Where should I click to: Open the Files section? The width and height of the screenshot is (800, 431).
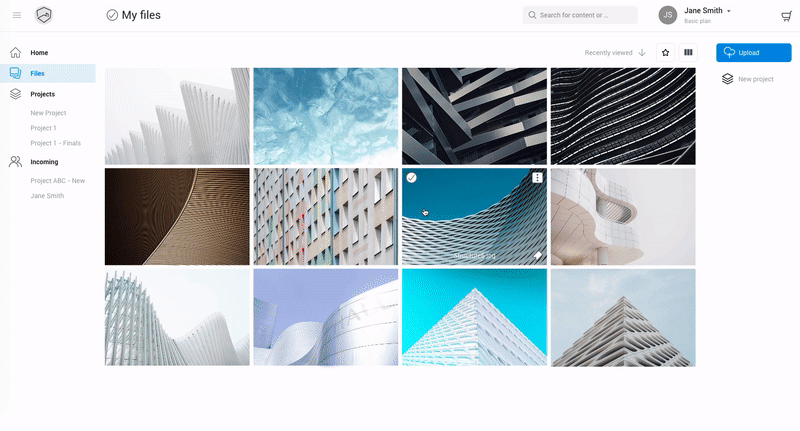click(x=37, y=73)
